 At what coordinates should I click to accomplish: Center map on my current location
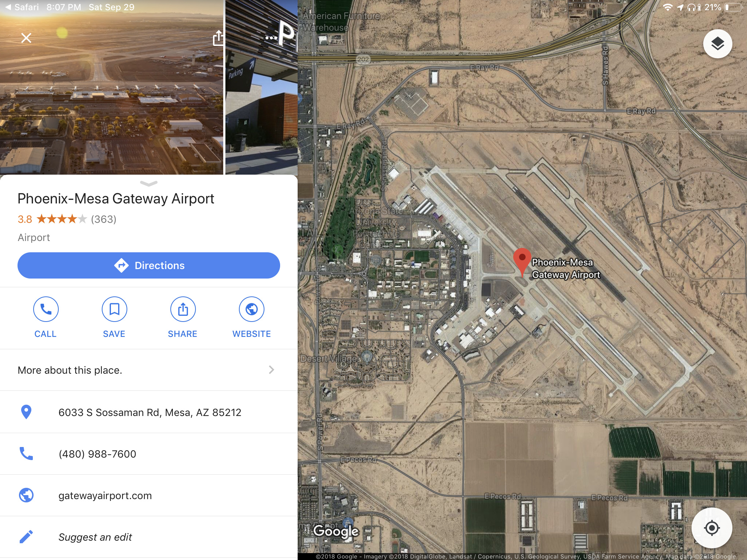pyautogui.click(x=712, y=528)
